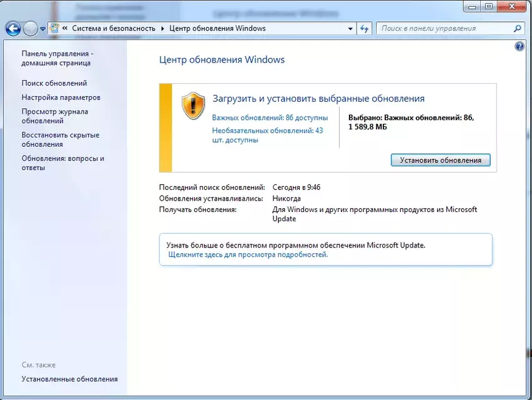
Task: Click heading "Загрузить и установить выбранные обновления"
Action: pos(318,99)
